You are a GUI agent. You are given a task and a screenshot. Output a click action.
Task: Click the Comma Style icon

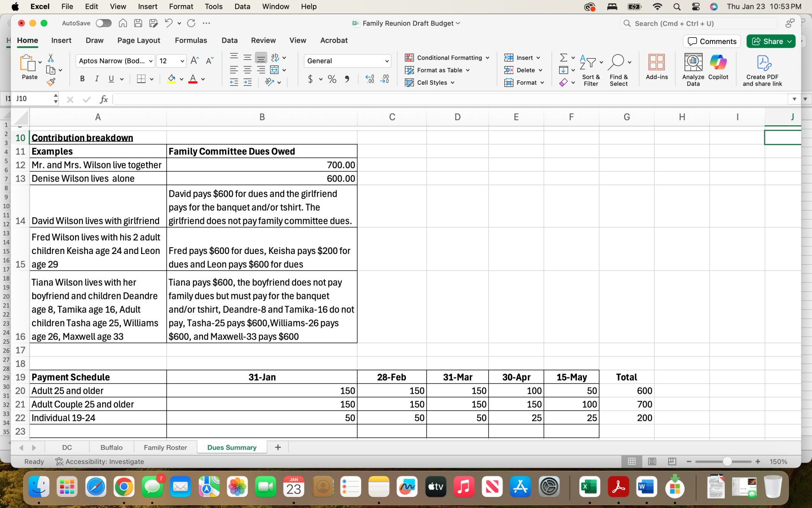coord(347,79)
